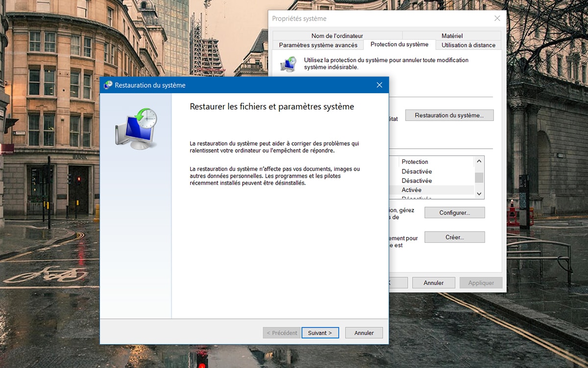Click the Restauration du système button
The width and height of the screenshot is (588, 368).
[449, 115]
